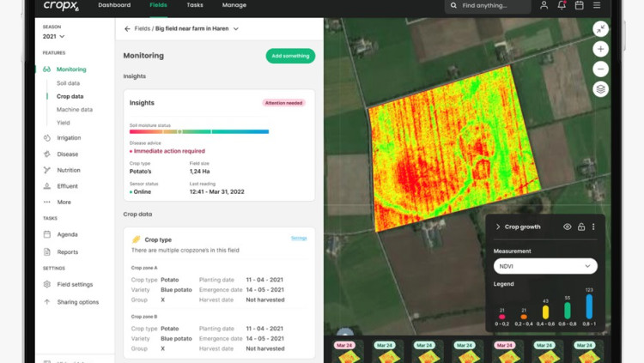
Task: Toggle the Crop growth lock icon
Action: [x=580, y=227]
